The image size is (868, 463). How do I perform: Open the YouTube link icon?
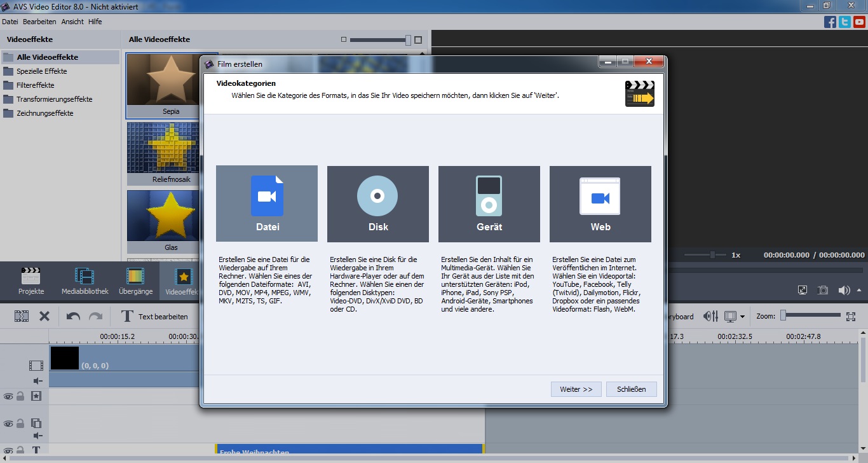pyautogui.click(x=859, y=22)
